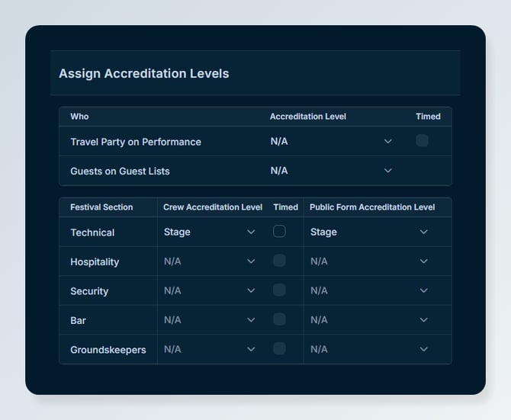Open Guests on Guest Lists accreditation dropdown

(331, 171)
